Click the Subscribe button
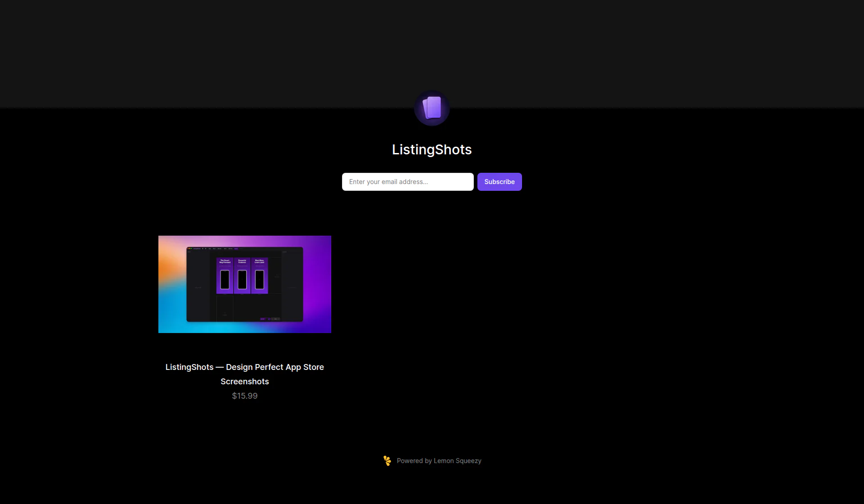This screenshot has width=864, height=504. click(499, 182)
